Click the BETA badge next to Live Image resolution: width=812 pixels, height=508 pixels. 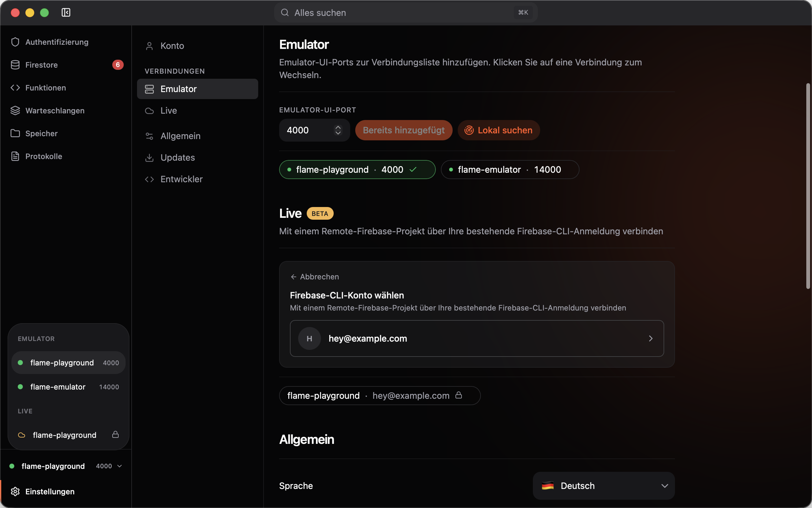coord(320,214)
